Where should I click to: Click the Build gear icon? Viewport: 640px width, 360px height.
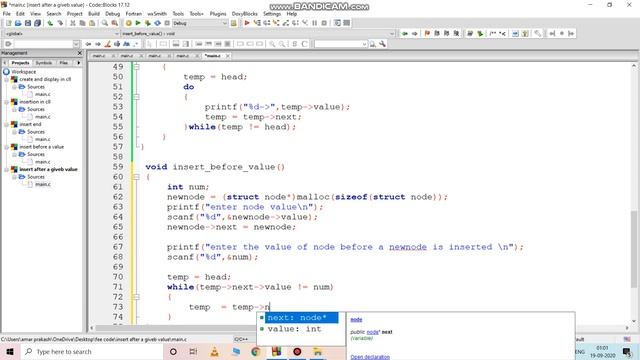point(128,23)
